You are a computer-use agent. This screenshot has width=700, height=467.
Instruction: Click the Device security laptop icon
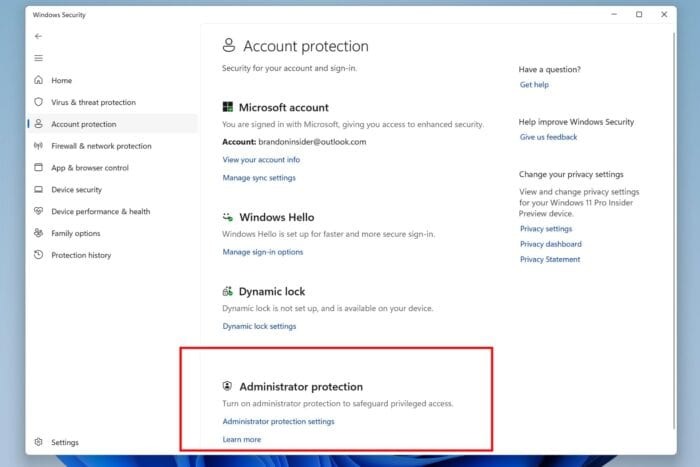pos(39,190)
